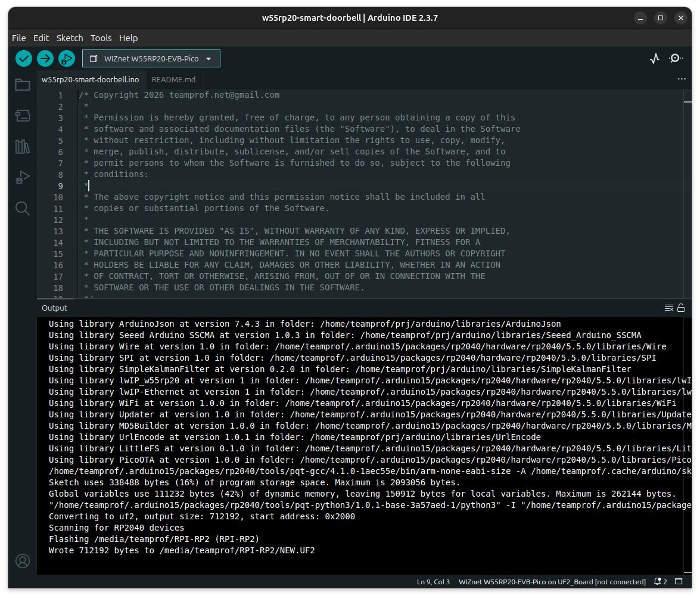Viewport: 700px width, 598px height.
Task: Open the account profile icon
Action: [x=22, y=561]
